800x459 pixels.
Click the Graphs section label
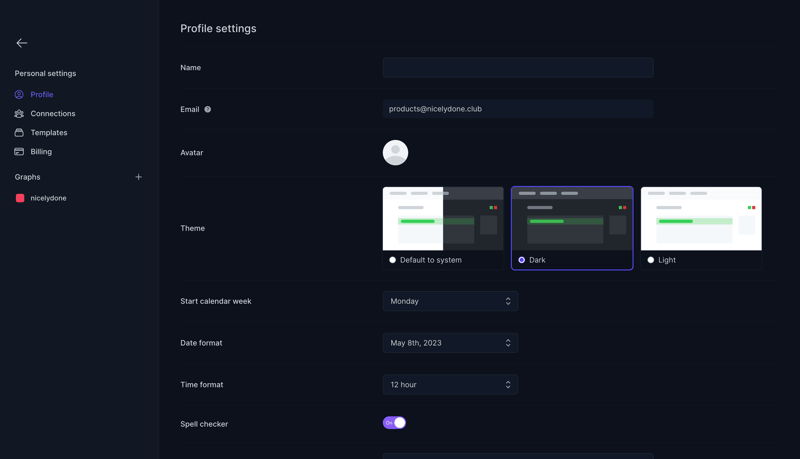(28, 177)
